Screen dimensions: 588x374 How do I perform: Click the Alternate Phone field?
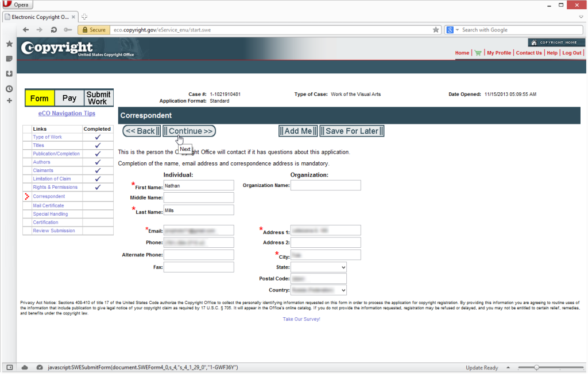pyautogui.click(x=199, y=255)
